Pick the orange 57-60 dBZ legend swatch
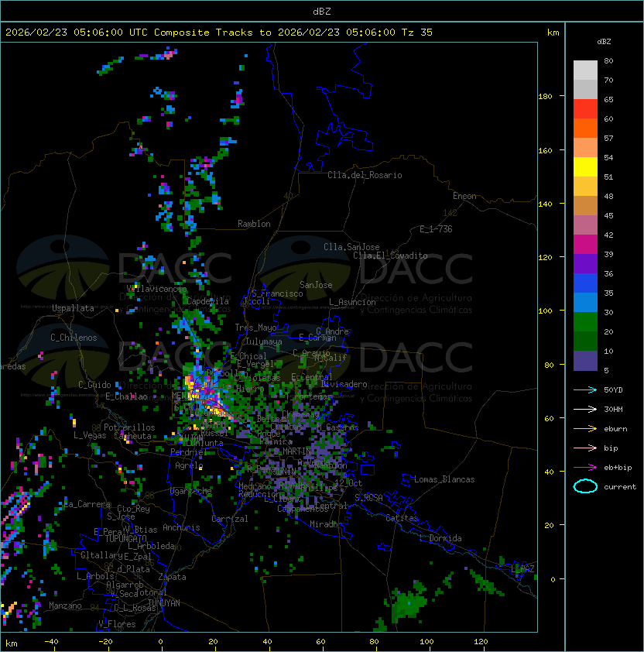This screenshot has height=652, width=644. [x=585, y=128]
